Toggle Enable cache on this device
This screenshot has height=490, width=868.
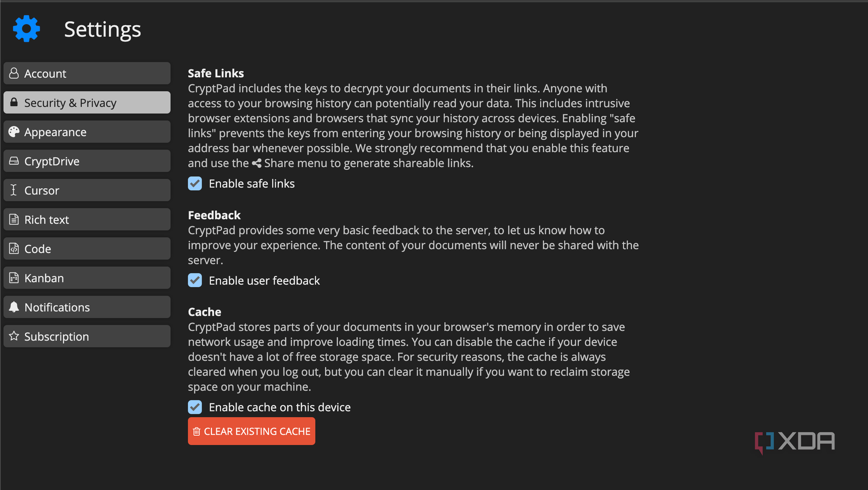click(195, 407)
